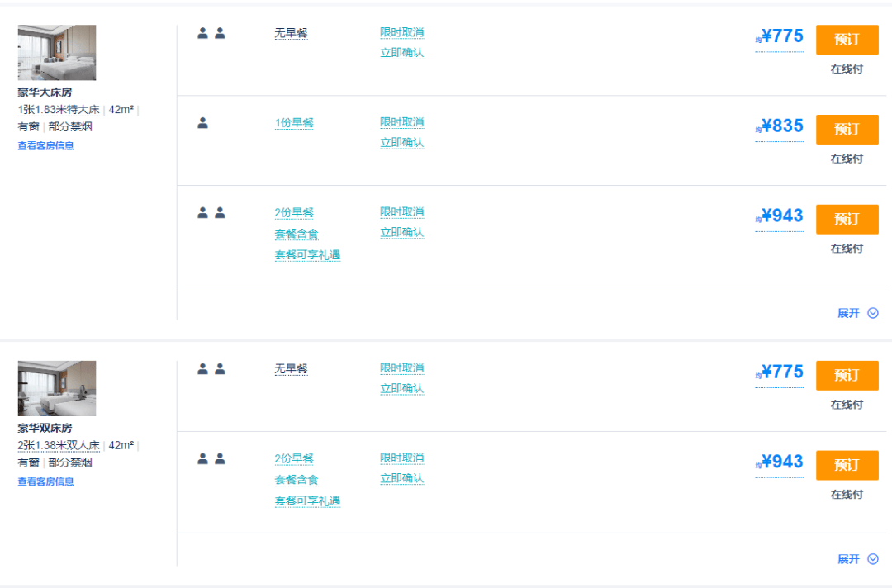Book the ¥835 one-breakfast rate
The width and height of the screenshot is (892, 588).
[x=847, y=130]
